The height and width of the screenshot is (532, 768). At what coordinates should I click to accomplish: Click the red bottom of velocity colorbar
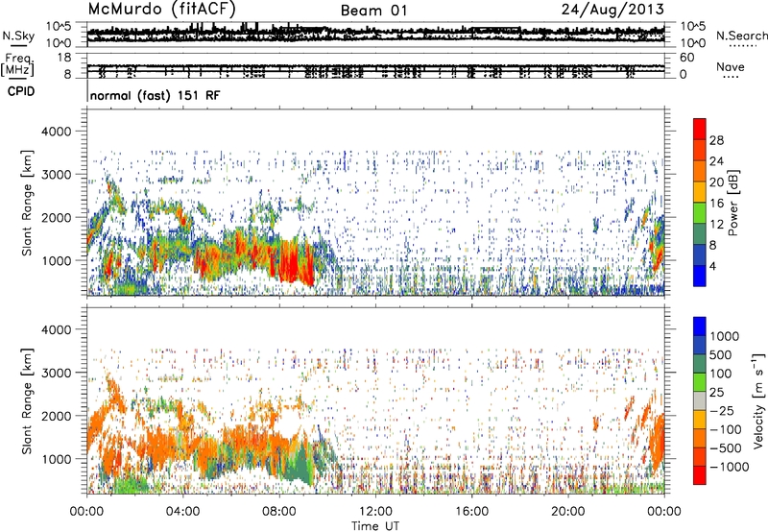click(700, 475)
